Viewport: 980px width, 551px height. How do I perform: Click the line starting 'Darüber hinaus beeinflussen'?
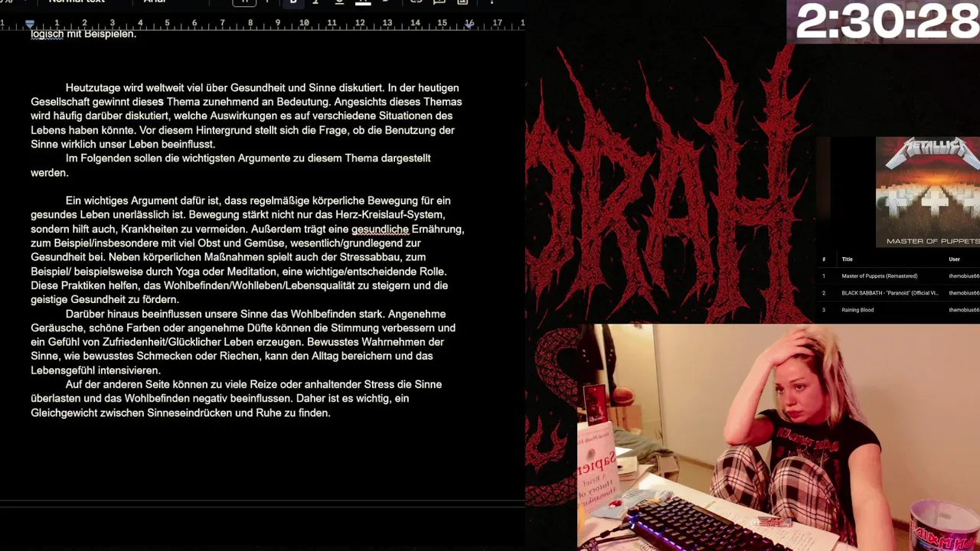pyautogui.click(x=256, y=314)
